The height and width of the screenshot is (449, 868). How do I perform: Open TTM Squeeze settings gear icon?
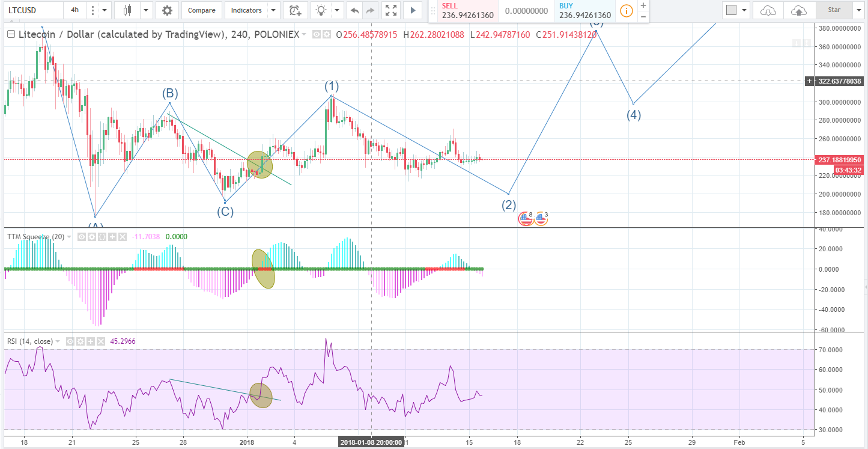pos(91,236)
